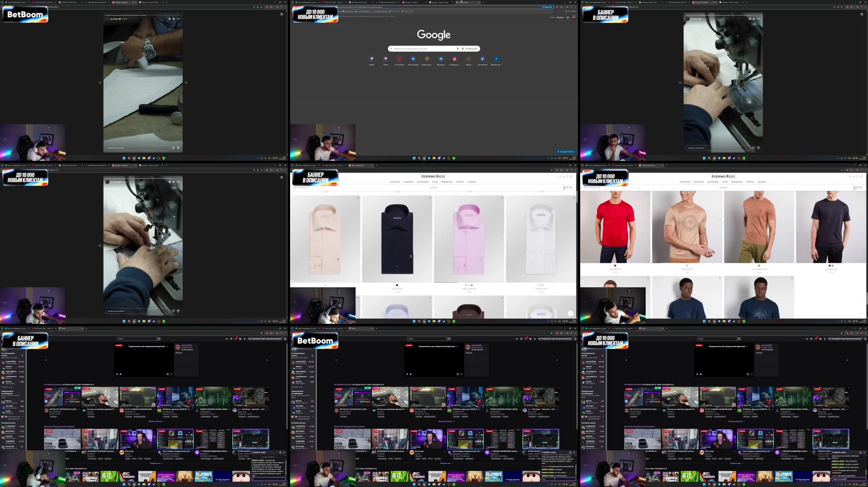Click the Instagram story progress bar
The image size is (868, 487).
coord(143,15)
